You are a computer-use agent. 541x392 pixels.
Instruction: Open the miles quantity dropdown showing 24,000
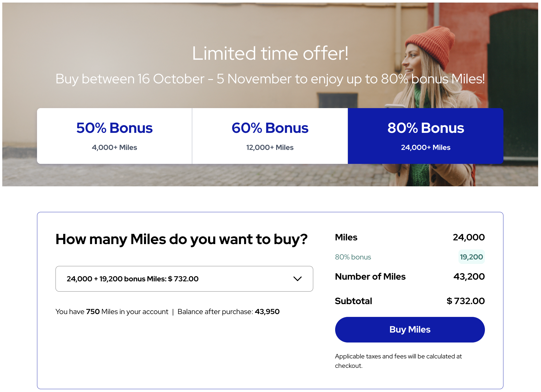pos(171,279)
